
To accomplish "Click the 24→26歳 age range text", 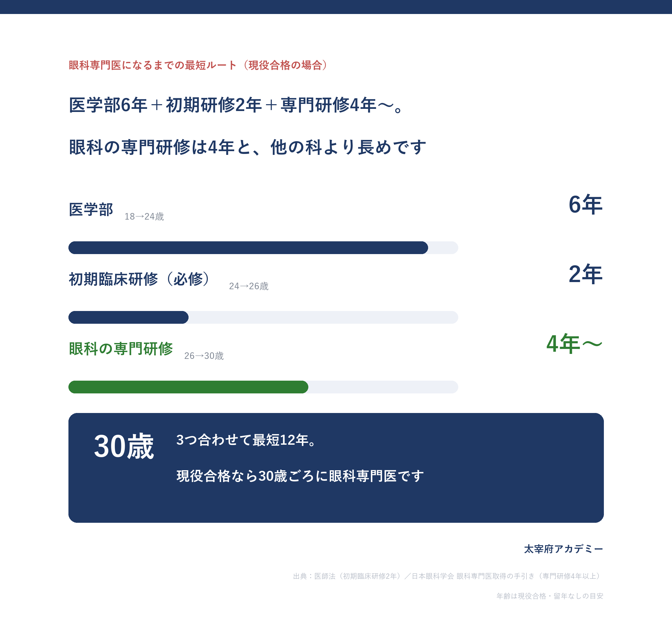I will click(249, 286).
